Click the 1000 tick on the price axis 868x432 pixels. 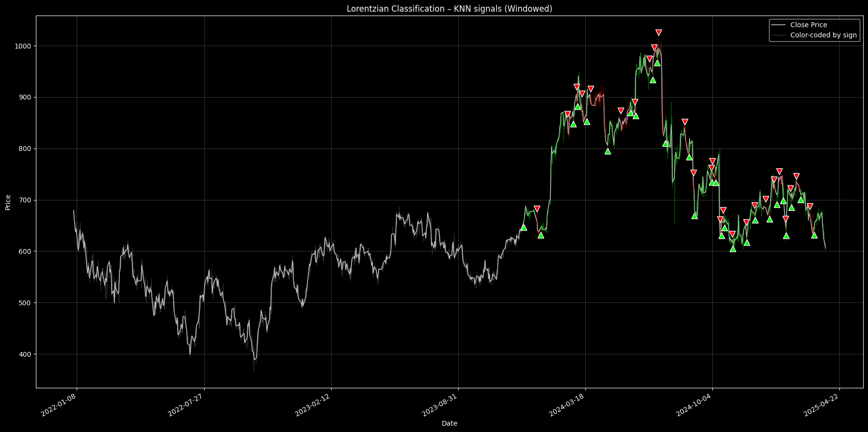(x=24, y=46)
